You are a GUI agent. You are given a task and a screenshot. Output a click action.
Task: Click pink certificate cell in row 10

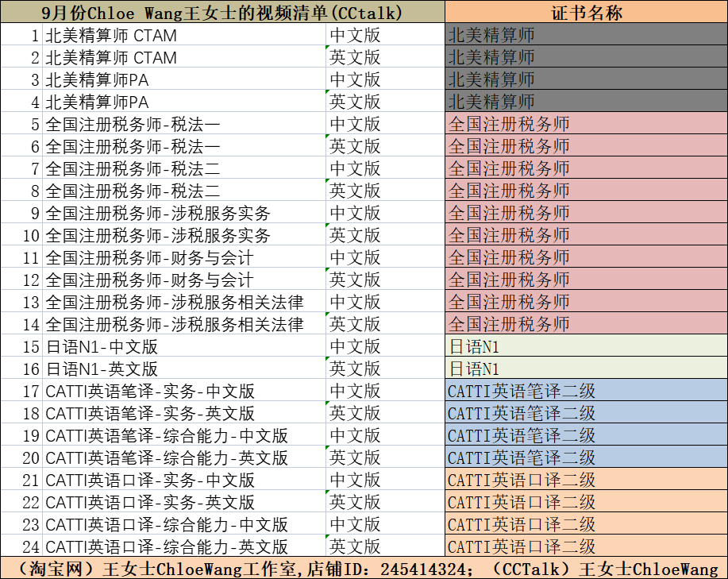[586, 235]
